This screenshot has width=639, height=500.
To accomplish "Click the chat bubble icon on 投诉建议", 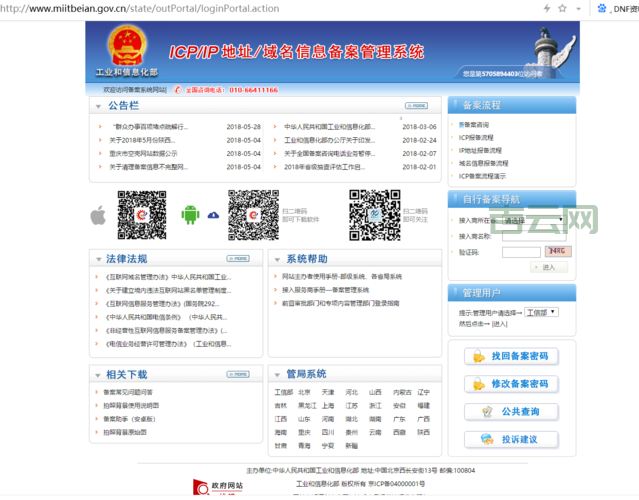I will (x=487, y=439).
